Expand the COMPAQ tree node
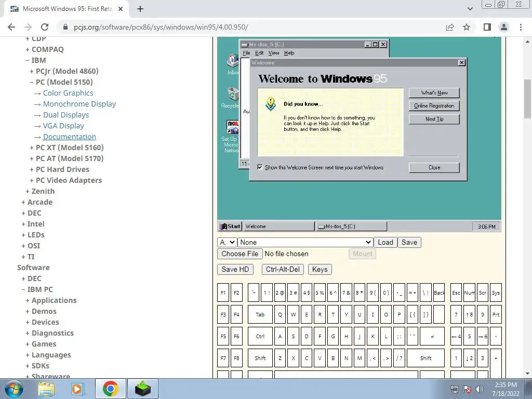 coord(45,49)
